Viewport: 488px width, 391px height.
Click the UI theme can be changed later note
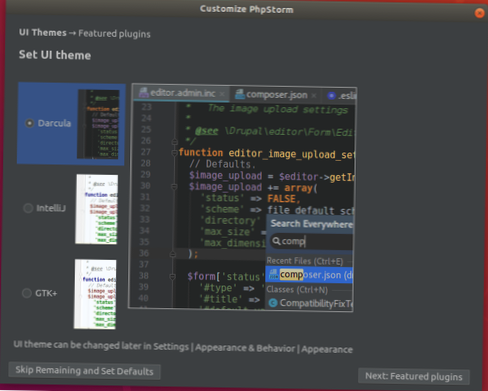[183, 347]
